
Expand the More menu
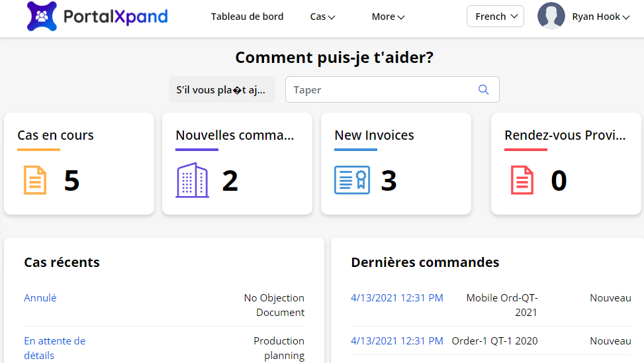tap(388, 17)
